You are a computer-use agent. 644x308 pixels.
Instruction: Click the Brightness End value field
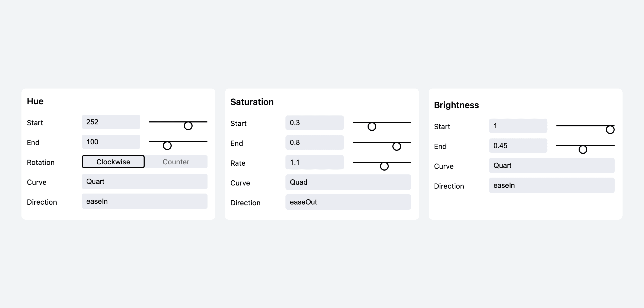click(518, 146)
